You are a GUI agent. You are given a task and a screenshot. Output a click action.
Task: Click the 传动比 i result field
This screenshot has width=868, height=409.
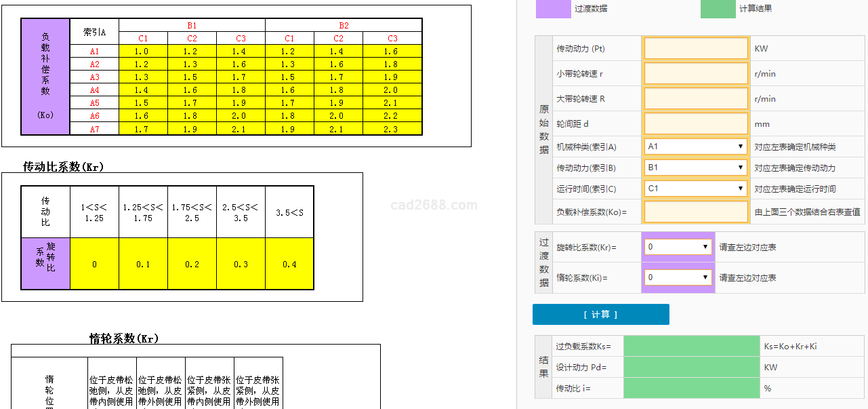691,389
